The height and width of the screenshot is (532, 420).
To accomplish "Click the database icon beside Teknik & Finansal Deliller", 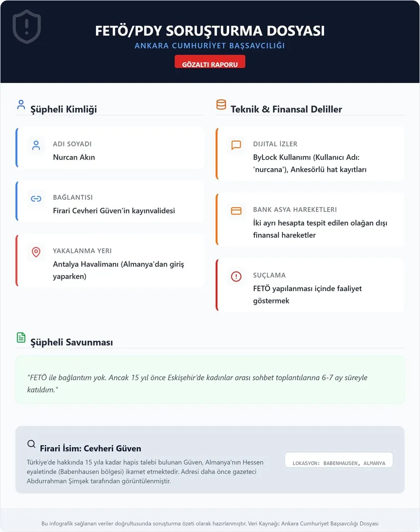I will pos(221,105).
